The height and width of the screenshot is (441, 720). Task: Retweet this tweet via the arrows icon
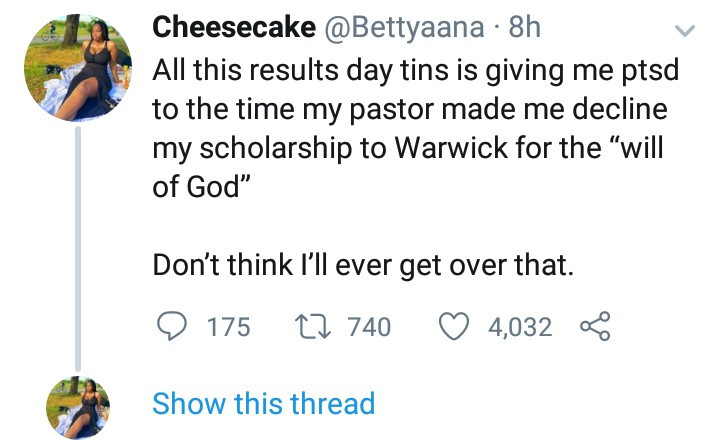pos(316,326)
